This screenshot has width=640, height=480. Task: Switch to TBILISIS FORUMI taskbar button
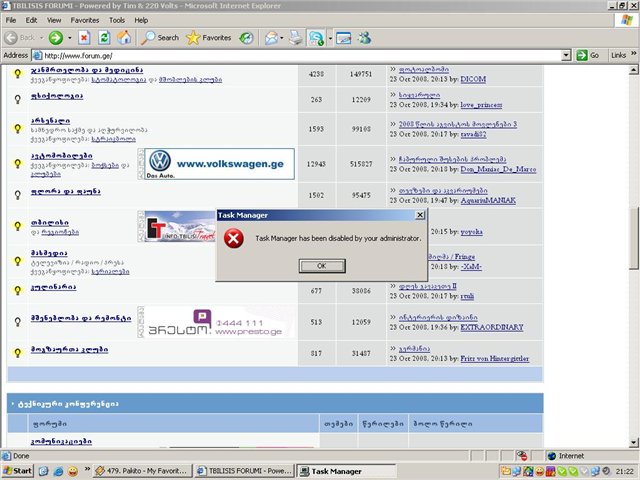245,471
